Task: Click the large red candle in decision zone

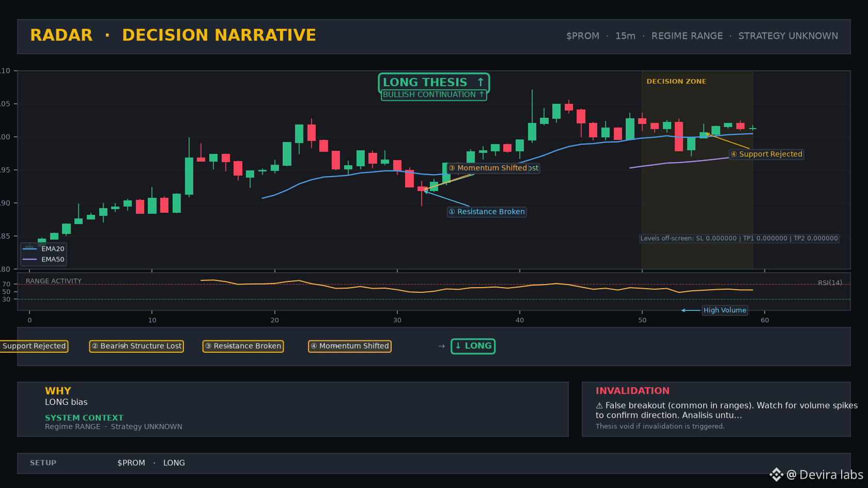Action: (x=679, y=136)
